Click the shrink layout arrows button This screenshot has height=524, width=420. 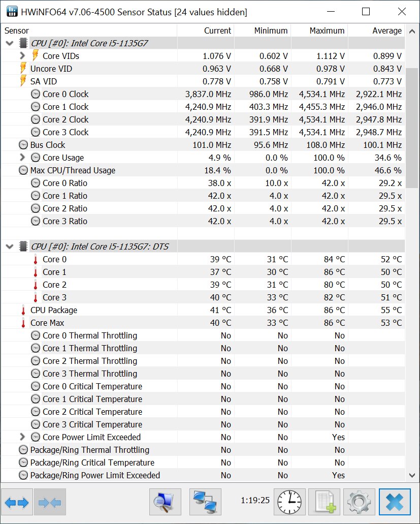click(x=49, y=503)
